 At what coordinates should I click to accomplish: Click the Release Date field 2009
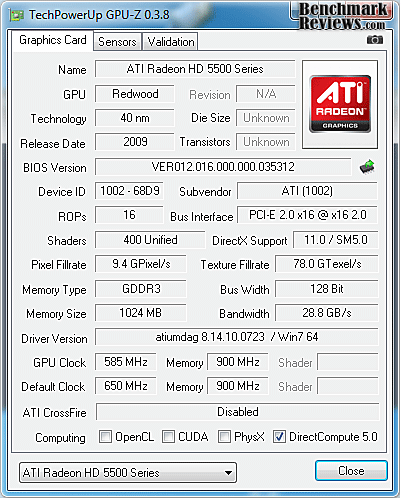point(135,142)
